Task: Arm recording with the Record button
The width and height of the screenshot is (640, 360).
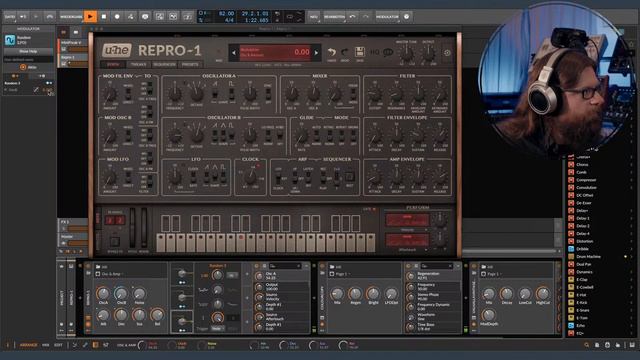Action: [x=117, y=17]
